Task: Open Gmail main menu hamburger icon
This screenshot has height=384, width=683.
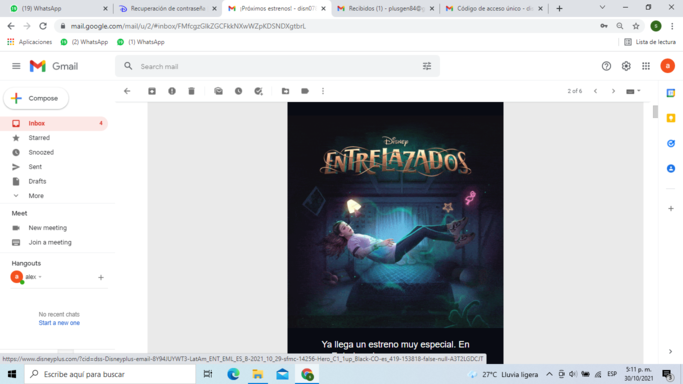Action: pos(16,66)
